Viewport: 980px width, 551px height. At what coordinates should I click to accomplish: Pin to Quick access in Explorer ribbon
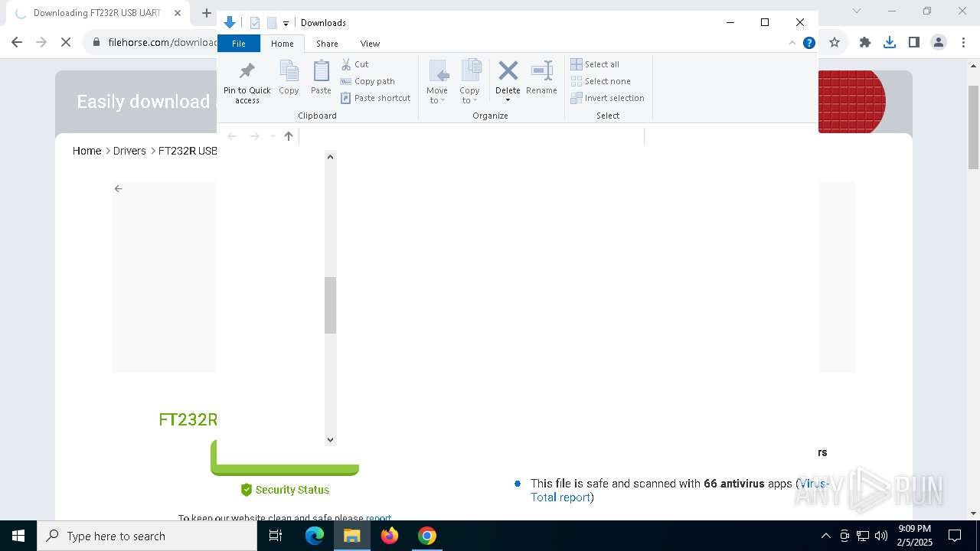pos(247,83)
